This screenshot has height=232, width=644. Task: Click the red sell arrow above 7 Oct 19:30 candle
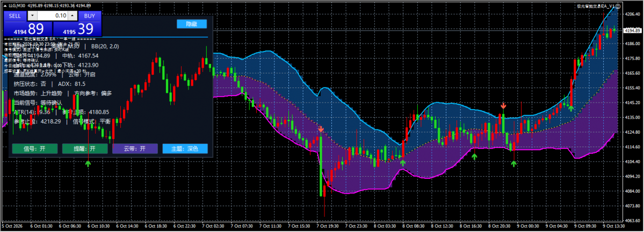(x=321, y=129)
